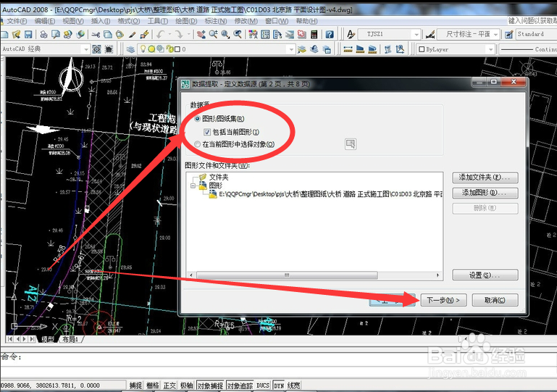Collapse the 图形 tree node
The image size is (557, 392).
(x=193, y=185)
